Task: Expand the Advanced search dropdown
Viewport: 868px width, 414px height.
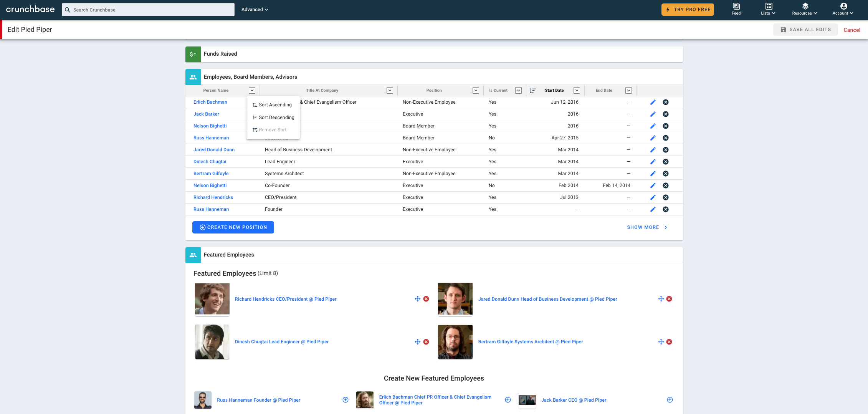Action: [x=255, y=10]
